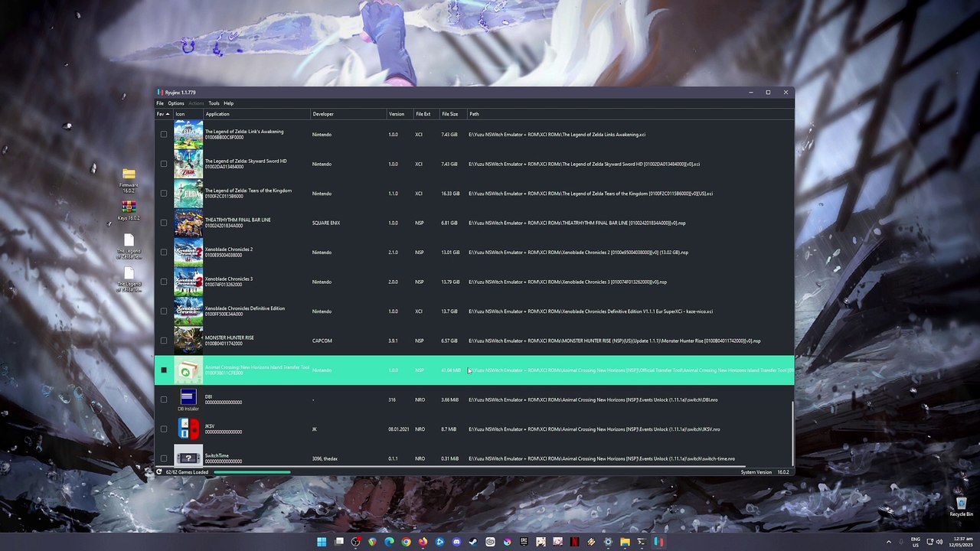Favorite Link's Awakening with its checkbox

(x=163, y=135)
